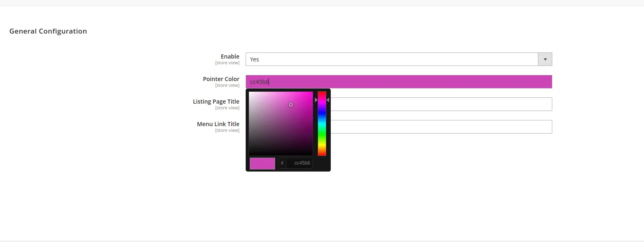
Task: Select the magenta preview swatch in picker
Action: [x=262, y=163]
